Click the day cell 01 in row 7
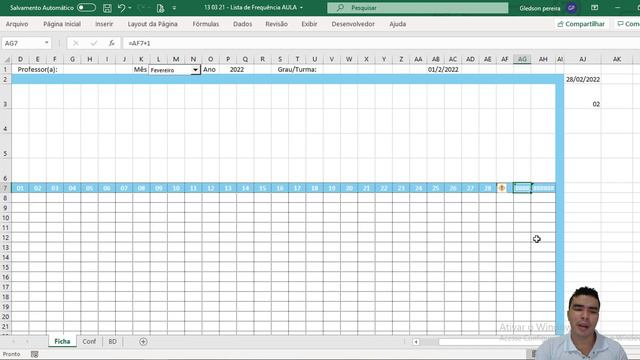 [x=20, y=188]
